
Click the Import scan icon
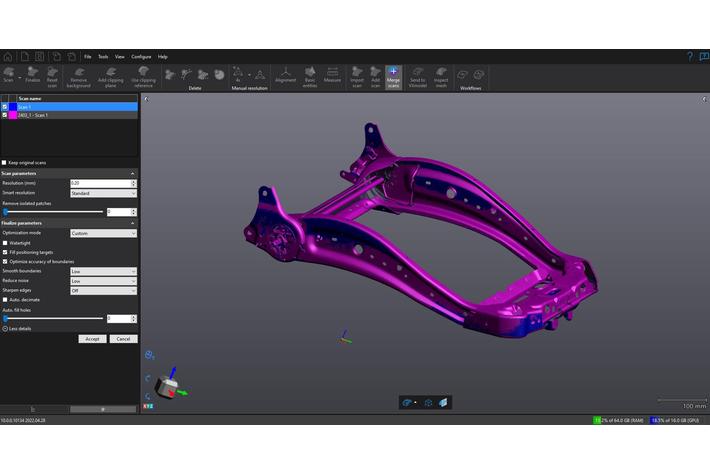point(357,76)
